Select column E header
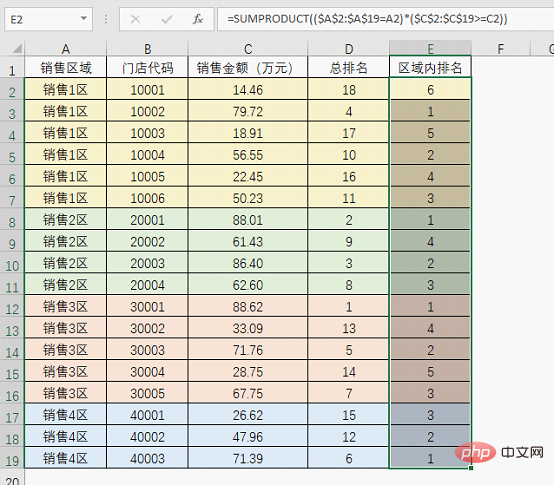554x485 pixels. click(430, 48)
